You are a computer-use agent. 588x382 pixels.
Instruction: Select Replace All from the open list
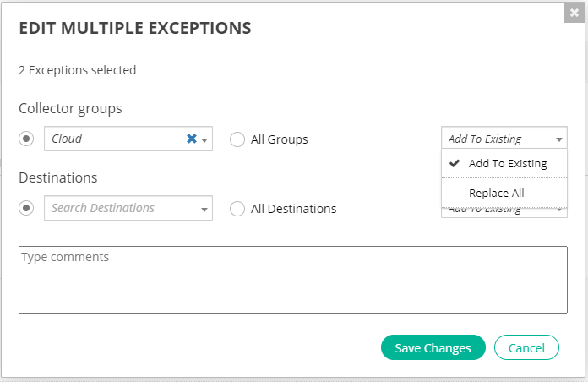(x=497, y=193)
